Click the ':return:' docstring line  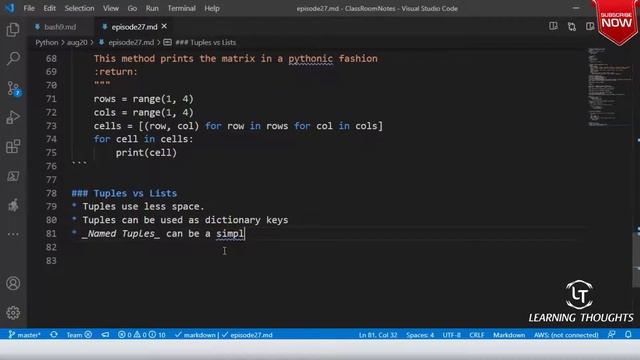(x=116, y=72)
